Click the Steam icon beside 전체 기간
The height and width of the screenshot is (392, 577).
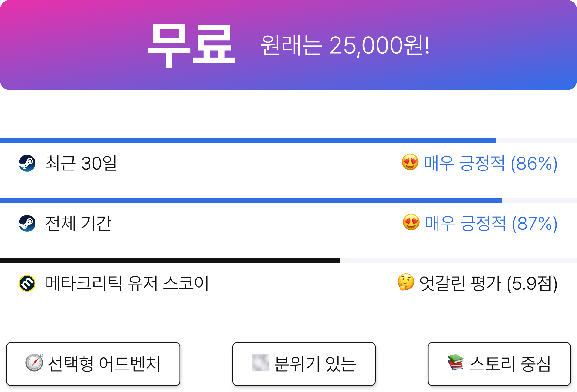click(x=27, y=223)
